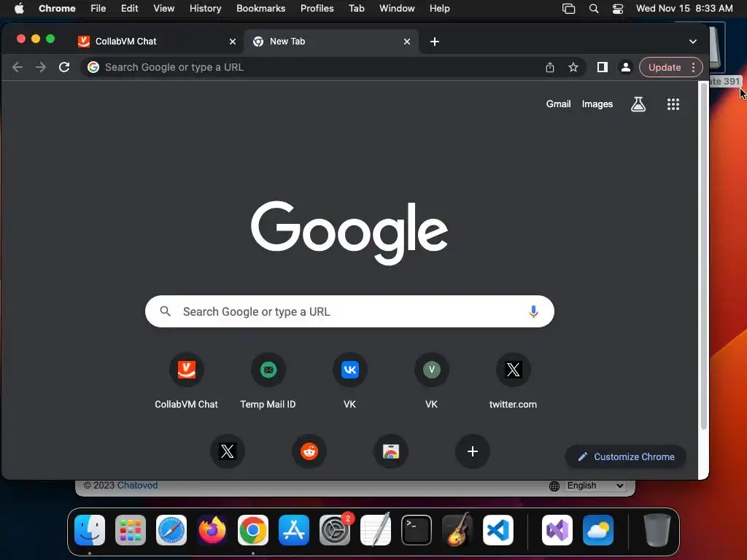Open Finder from the Dock

click(x=90, y=530)
